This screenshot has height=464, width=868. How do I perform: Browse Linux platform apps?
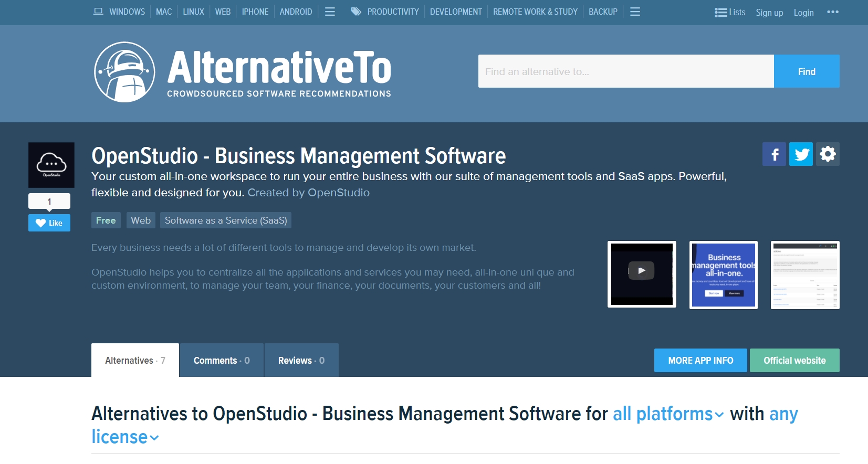coord(193,12)
